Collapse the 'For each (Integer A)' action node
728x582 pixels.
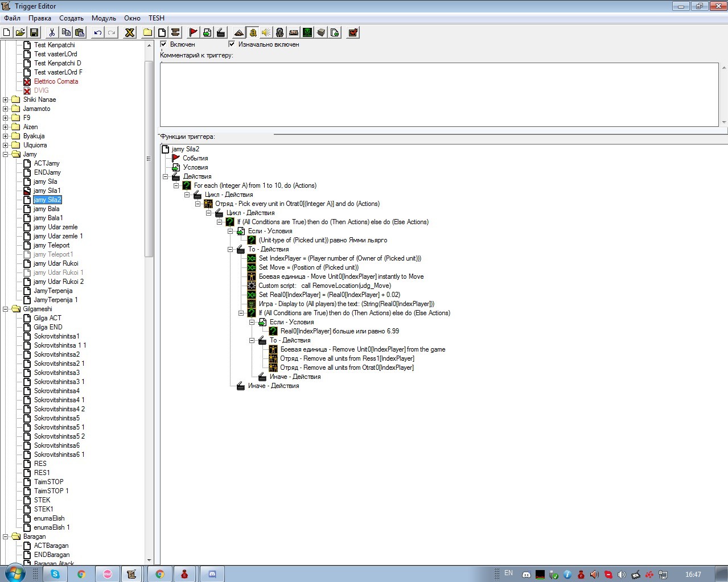pyautogui.click(x=176, y=185)
